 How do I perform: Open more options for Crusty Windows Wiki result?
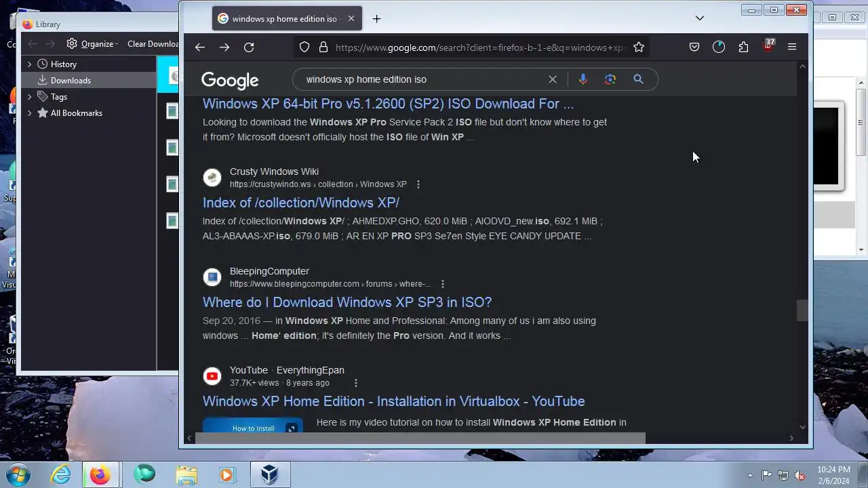click(418, 184)
